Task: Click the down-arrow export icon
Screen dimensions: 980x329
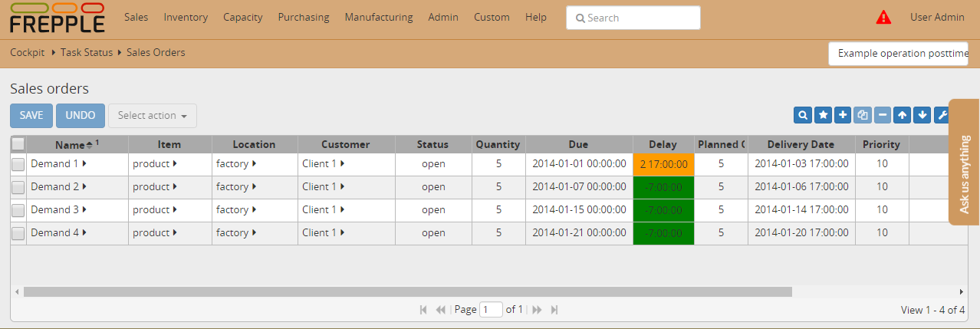Action: click(922, 115)
